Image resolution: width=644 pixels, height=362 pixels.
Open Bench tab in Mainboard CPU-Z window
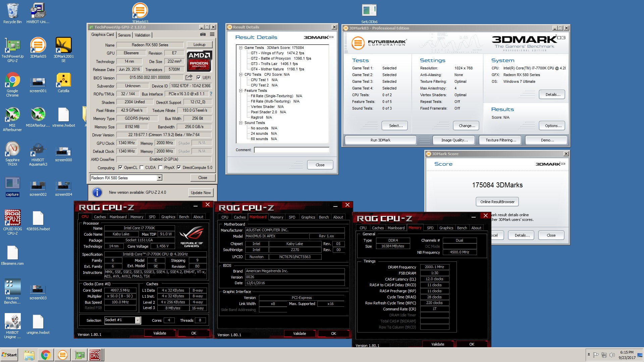click(x=324, y=217)
